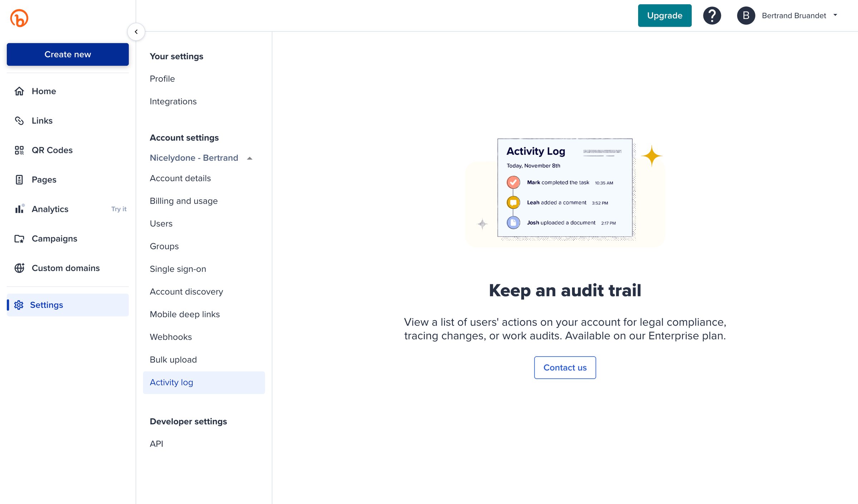Viewport: 858px width, 504px height.
Task: Open Account details settings
Action: click(x=180, y=178)
